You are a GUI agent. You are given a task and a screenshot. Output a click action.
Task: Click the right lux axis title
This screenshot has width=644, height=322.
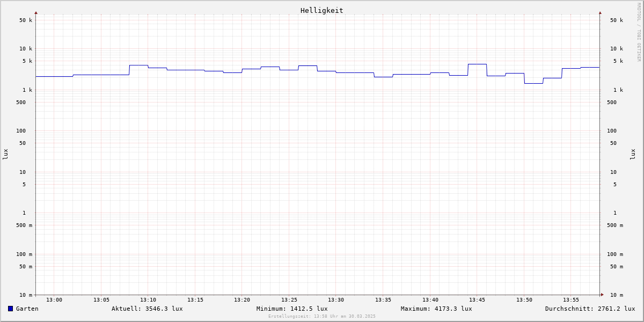click(x=633, y=154)
